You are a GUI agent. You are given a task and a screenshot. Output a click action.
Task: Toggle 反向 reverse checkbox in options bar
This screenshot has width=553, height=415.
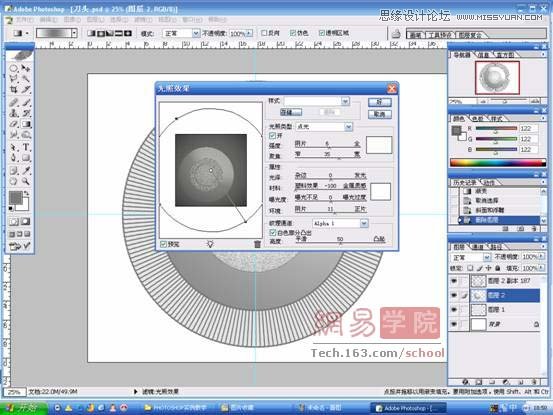pos(263,33)
